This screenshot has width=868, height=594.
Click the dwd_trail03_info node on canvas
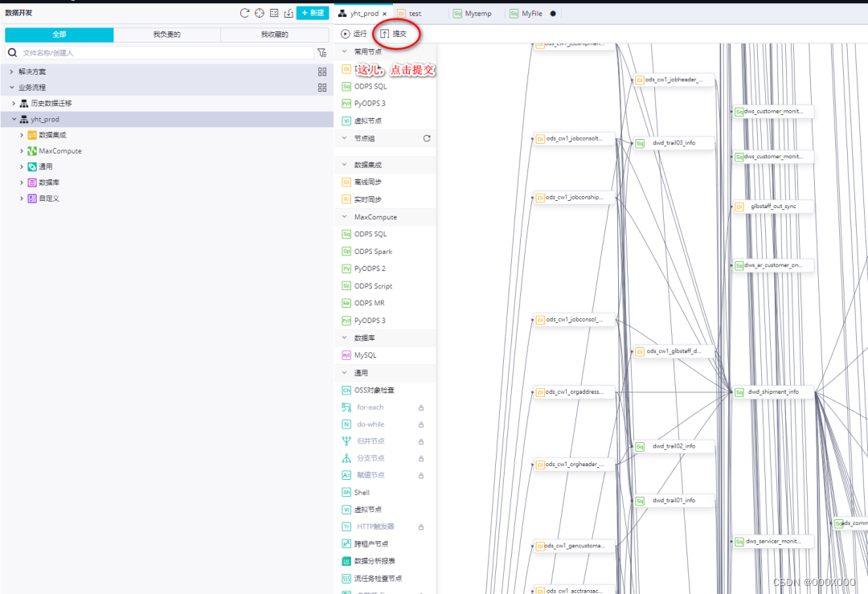click(x=674, y=143)
